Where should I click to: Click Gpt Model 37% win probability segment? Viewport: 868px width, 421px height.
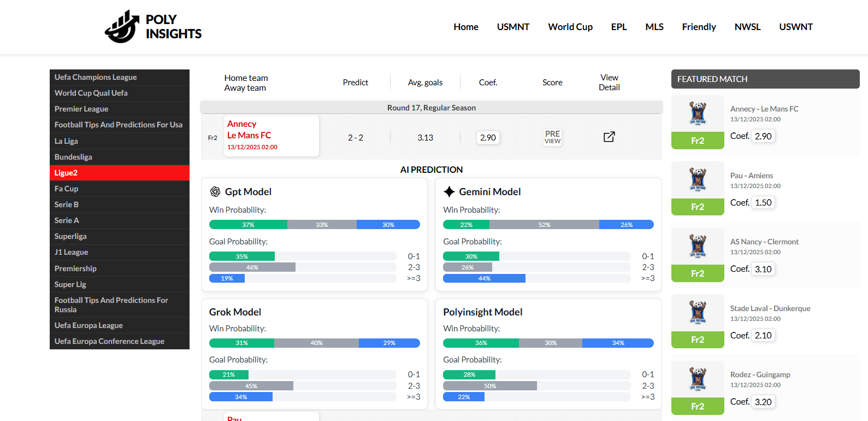point(248,225)
